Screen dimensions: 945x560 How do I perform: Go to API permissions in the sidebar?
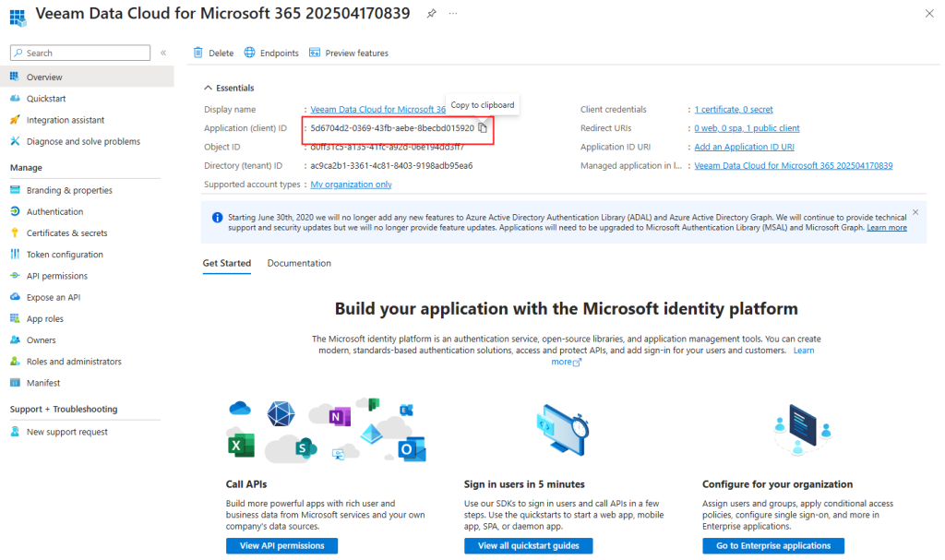(56, 276)
